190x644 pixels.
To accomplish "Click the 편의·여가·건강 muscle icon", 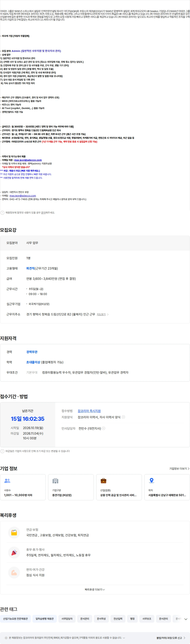I will (14, 573).
